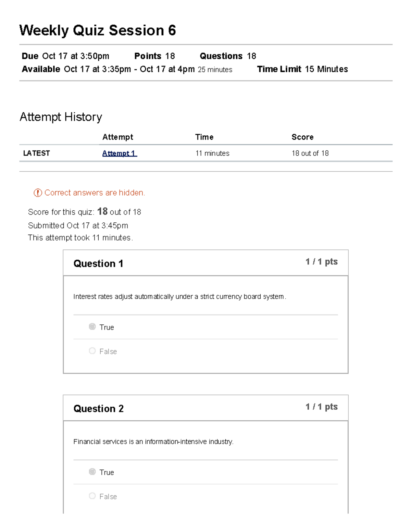Click the Question 1 header

pyautogui.click(x=98, y=263)
